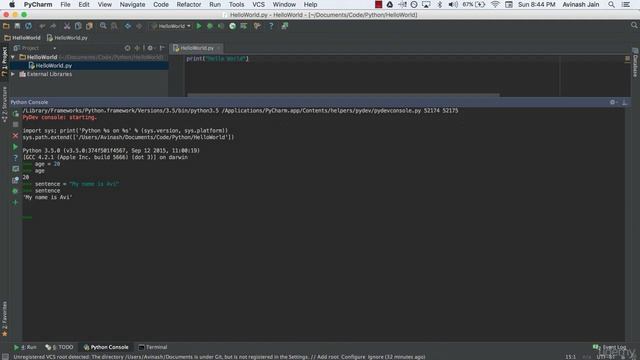The image size is (640, 360).
Task: Click the search everywhere magnifier icon
Action: pos(634,26)
